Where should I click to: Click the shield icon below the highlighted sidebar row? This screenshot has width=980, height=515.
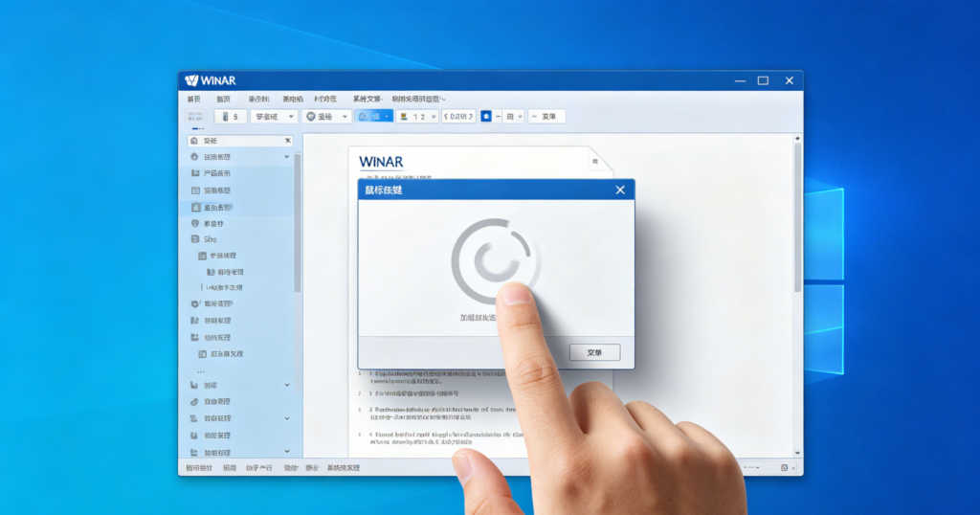click(x=195, y=223)
